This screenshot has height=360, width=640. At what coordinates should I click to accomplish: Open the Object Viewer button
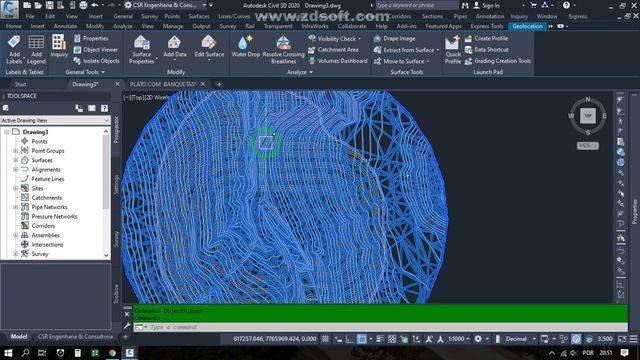coord(96,50)
